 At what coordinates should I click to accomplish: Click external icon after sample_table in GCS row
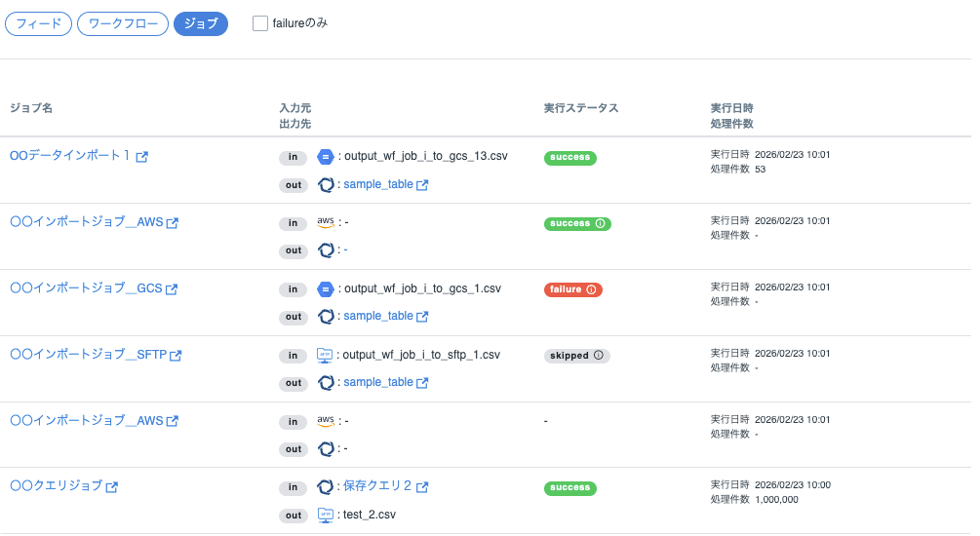pos(422,317)
